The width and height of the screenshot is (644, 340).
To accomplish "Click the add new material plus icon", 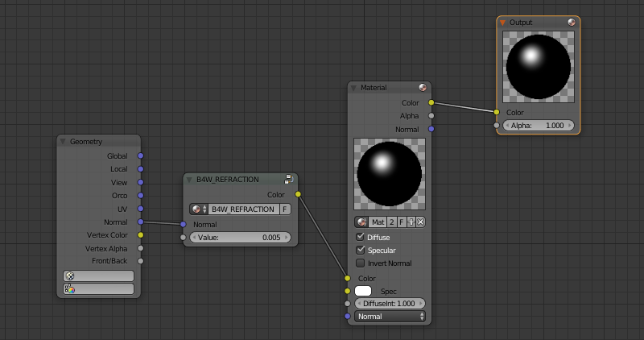I will point(411,222).
